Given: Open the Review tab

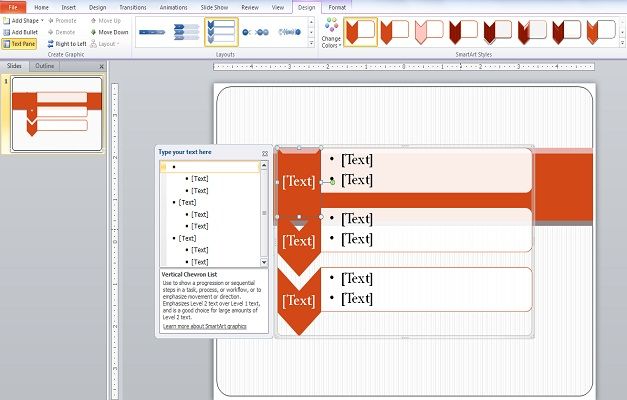Looking at the screenshot, I should 250,7.
